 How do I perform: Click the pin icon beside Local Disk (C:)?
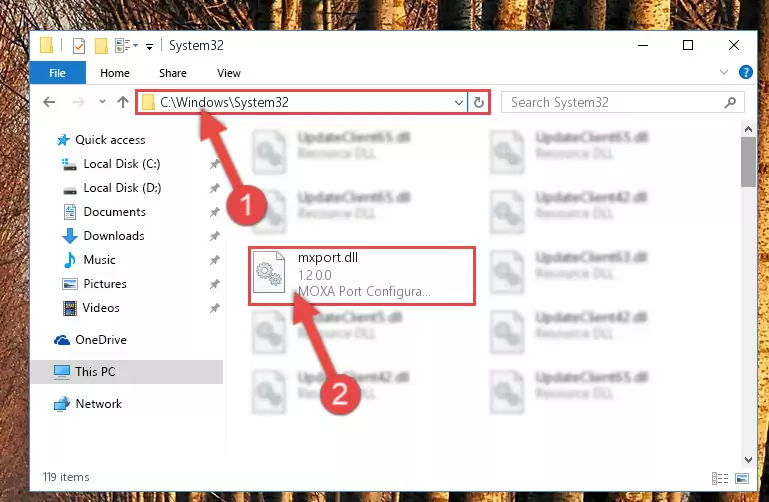(214, 164)
